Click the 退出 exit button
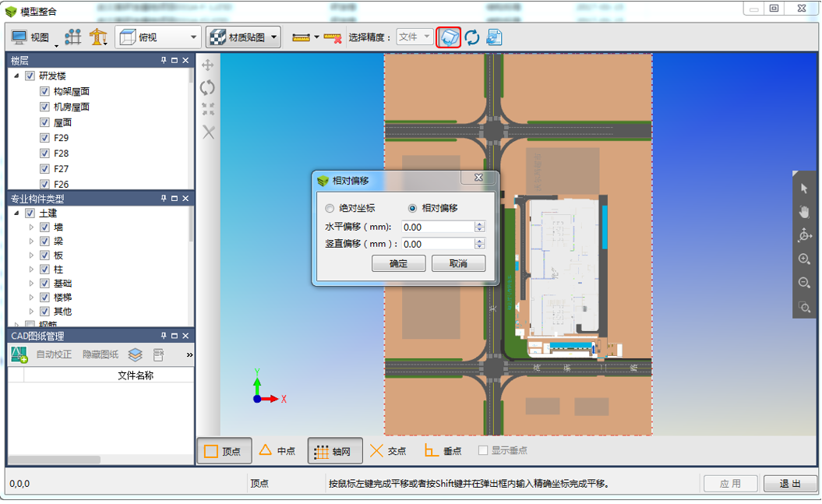822x504 pixels. pos(789,483)
